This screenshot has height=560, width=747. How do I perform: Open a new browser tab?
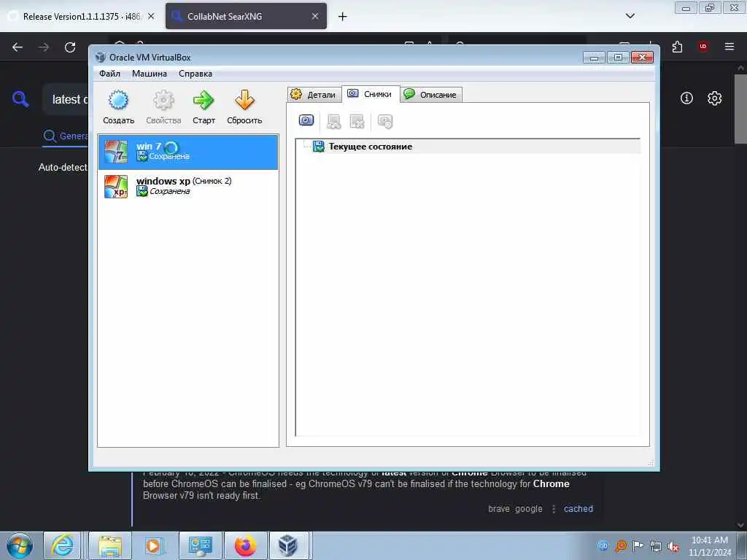tap(343, 17)
